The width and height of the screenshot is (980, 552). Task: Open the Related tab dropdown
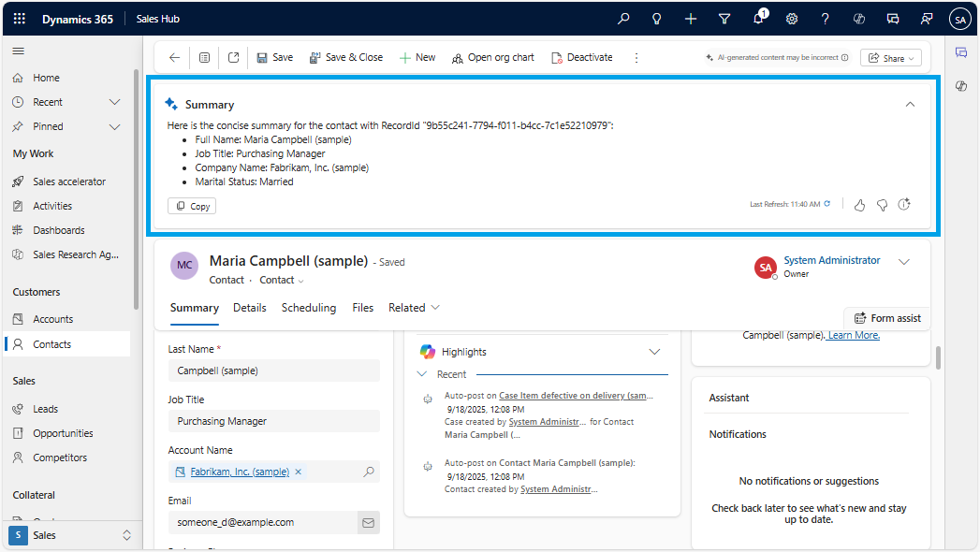(414, 308)
